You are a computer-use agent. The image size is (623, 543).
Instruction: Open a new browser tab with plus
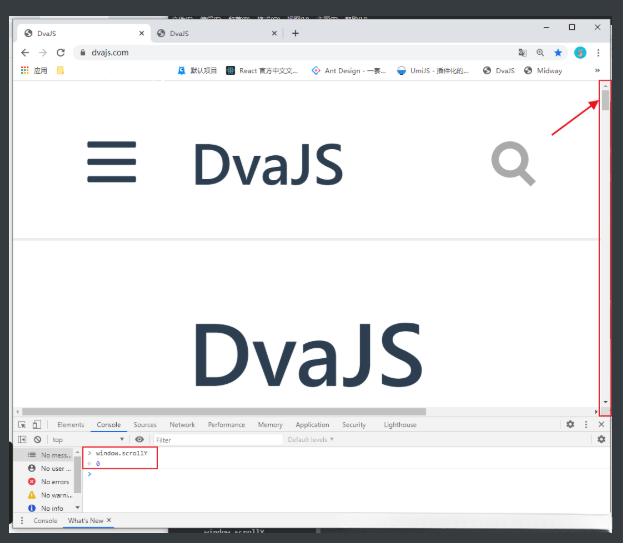click(x=295, y=33)
